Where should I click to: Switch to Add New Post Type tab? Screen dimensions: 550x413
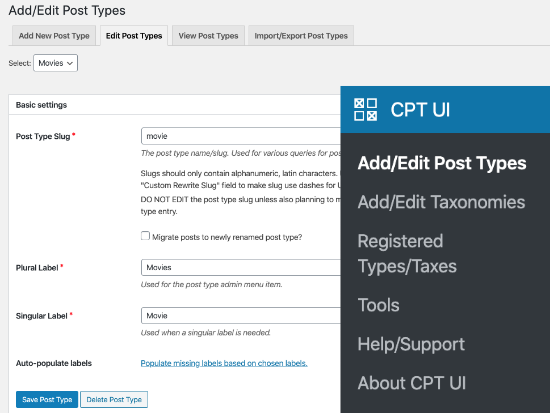pos(54,36)
